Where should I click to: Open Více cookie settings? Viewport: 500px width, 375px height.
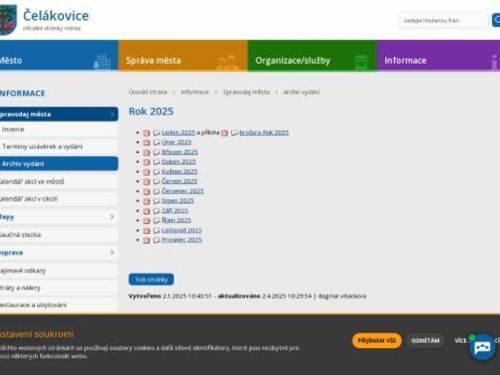(461, 341)
